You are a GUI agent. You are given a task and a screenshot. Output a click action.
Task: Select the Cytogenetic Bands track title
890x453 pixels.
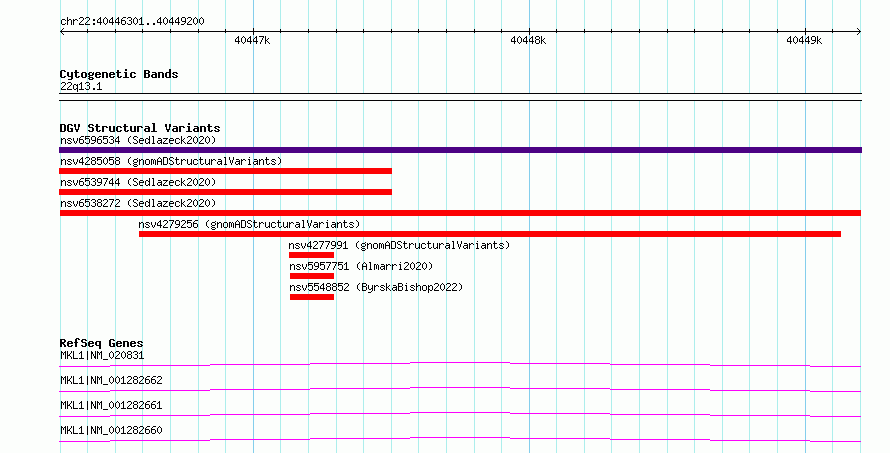click(119, 74)
